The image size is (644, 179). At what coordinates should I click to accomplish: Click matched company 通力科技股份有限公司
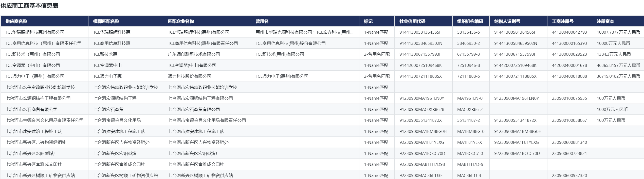190,76
